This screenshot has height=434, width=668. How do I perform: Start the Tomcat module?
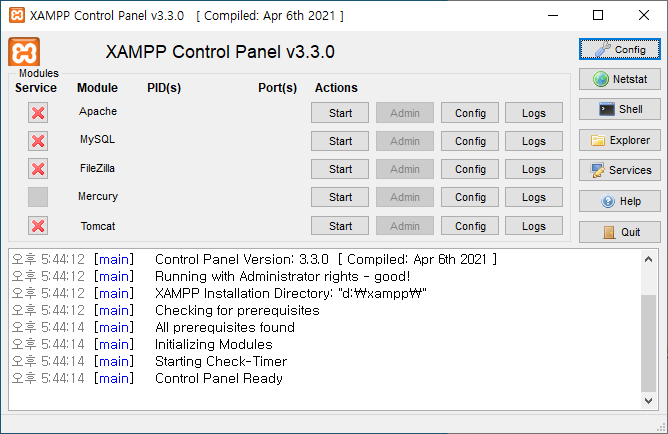pos(340,226)
